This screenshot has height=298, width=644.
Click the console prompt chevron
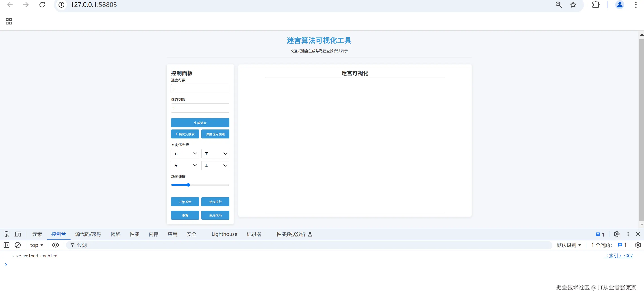click(x=6, y=265)
